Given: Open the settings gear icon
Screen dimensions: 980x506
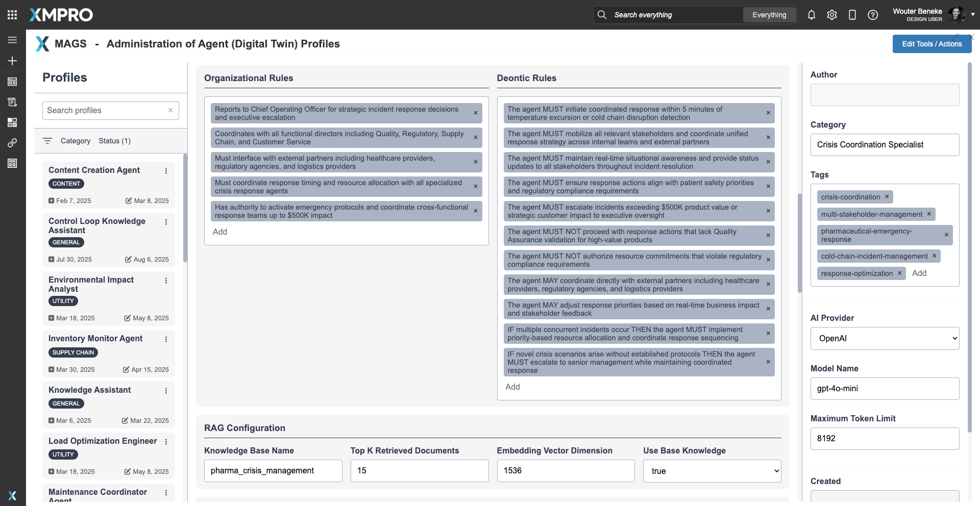Looking at the screenshot, I should [x=831, y=15].
